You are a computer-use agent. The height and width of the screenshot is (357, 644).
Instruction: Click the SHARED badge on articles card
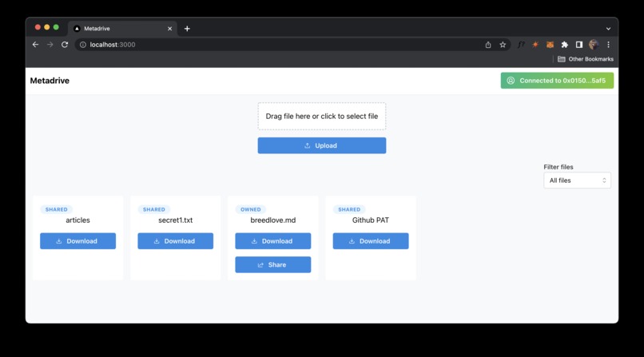pos(56,209)
